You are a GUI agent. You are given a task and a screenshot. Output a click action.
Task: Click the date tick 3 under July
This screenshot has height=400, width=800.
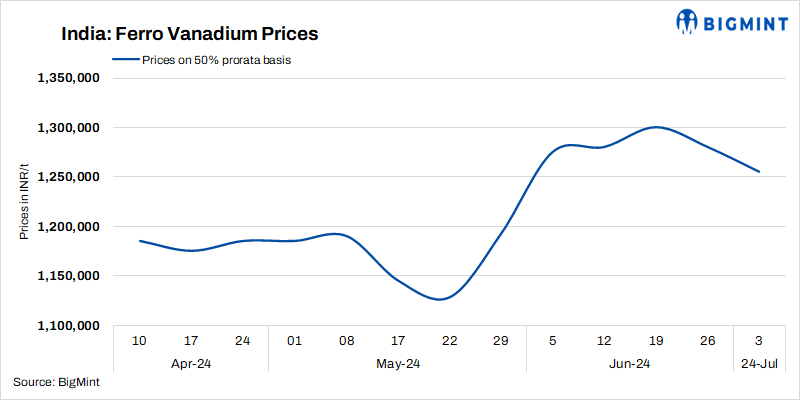(759, 342)
